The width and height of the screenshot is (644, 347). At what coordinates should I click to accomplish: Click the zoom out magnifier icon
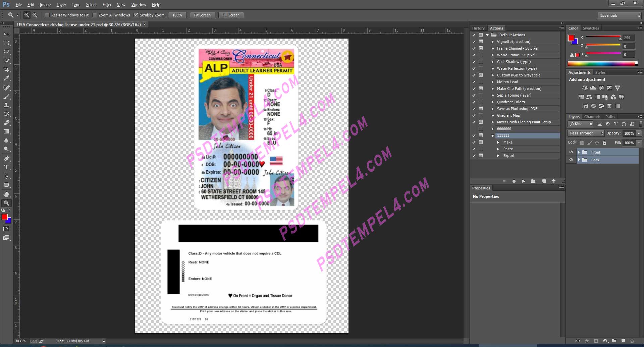coord(35,15)
